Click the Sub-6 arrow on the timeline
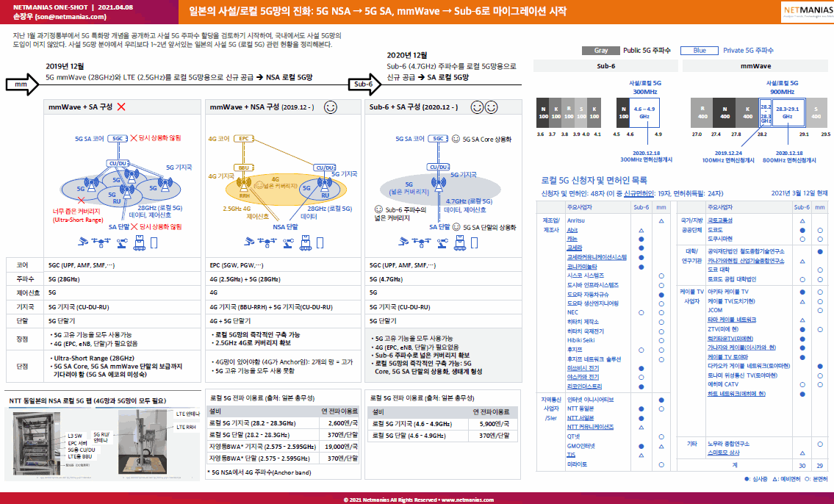 pos(365,84)
